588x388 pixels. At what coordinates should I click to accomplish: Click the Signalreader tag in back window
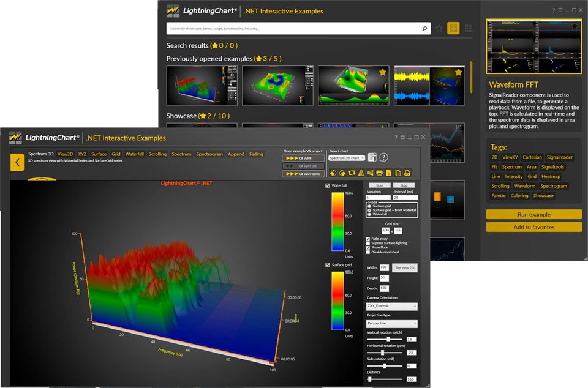tap(559, 157)
